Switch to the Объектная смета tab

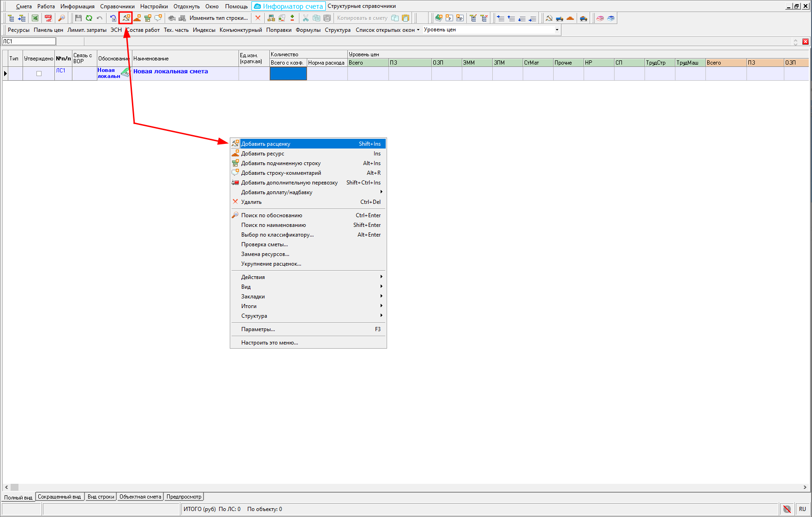tap(140, 497)
